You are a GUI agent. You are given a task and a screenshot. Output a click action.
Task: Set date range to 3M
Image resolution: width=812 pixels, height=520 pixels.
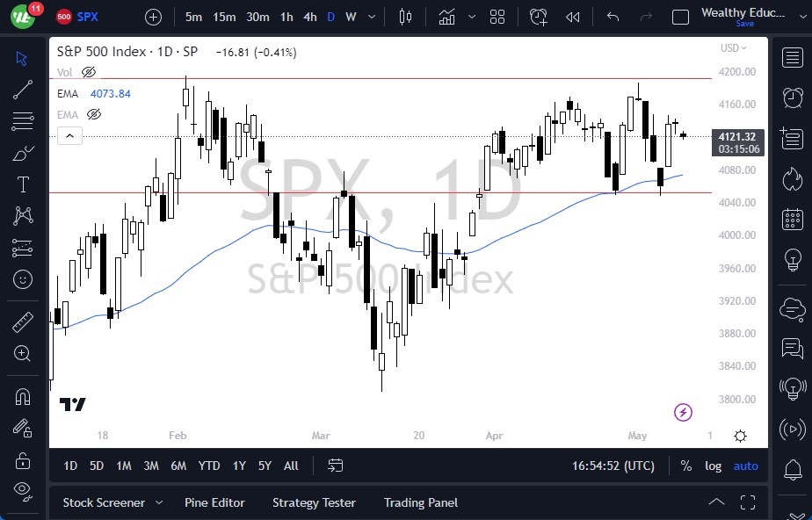click(150, 466)
